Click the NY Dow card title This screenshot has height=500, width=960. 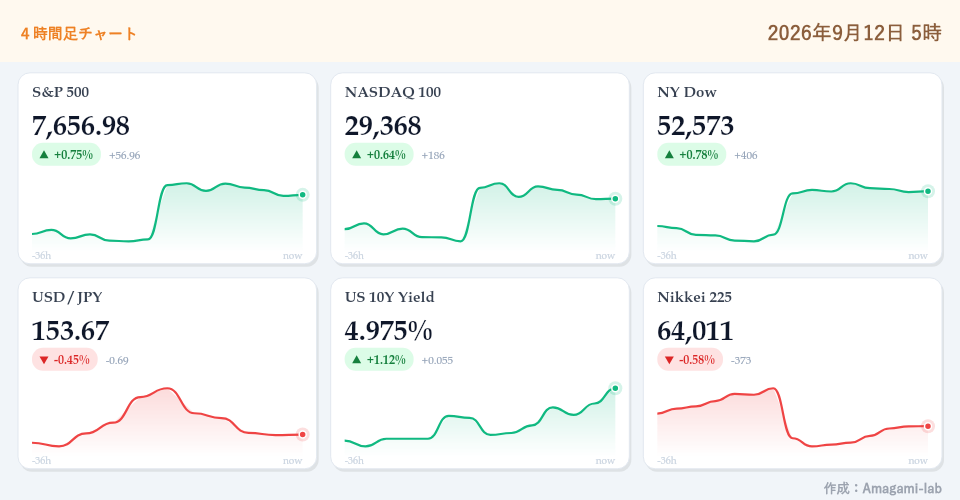[x=687, y=92]
